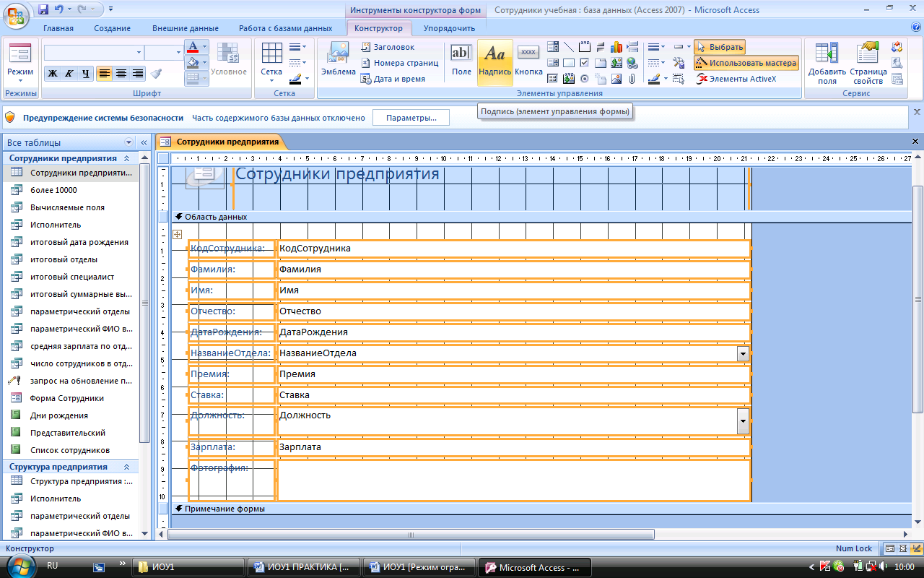Apply fill color paint bucket
The width and height of the screenshot is (924, 578).
tap(192, 63)
